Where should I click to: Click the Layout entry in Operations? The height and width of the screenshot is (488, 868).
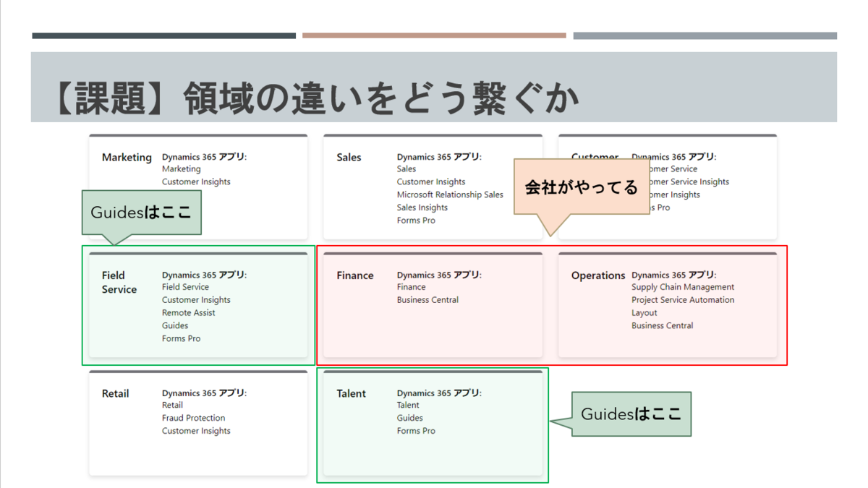coord(644,313)
